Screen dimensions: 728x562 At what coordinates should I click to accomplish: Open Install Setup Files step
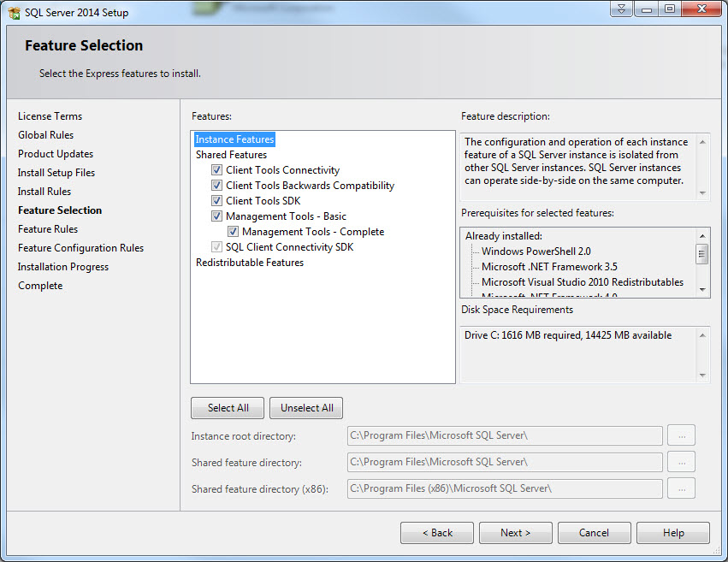[56, 173]
